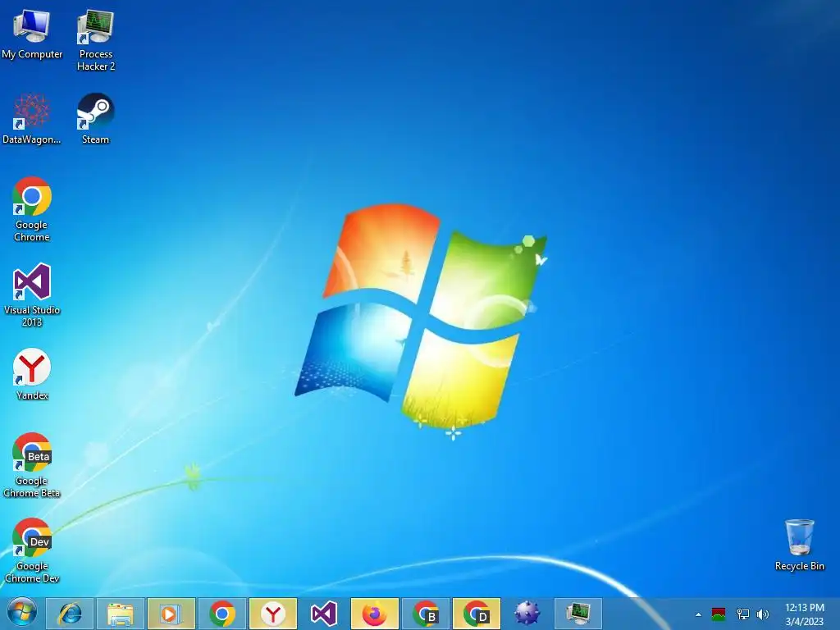Switch to Chrome Beta in the taskbar
This screenshot has width=840, height=630.
(426, 614)
